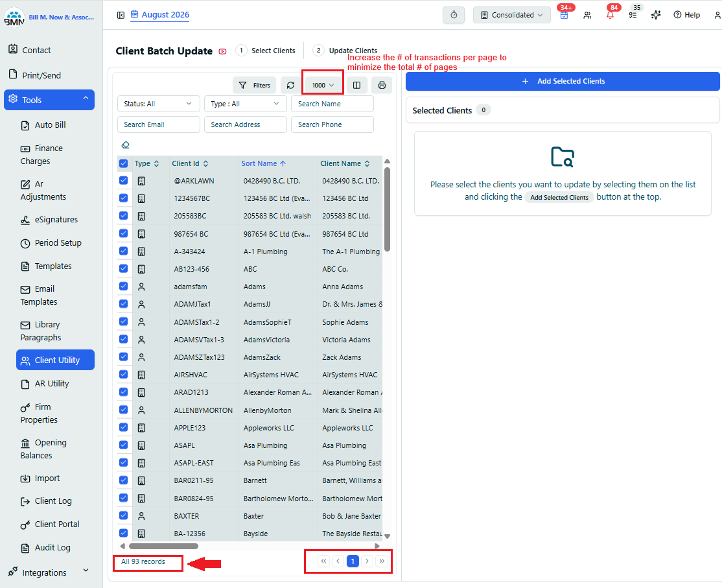Viewport: 722px width, 588px height.
Task: Open calendar icon with 34+ badge
Action: tap(564, 15)
